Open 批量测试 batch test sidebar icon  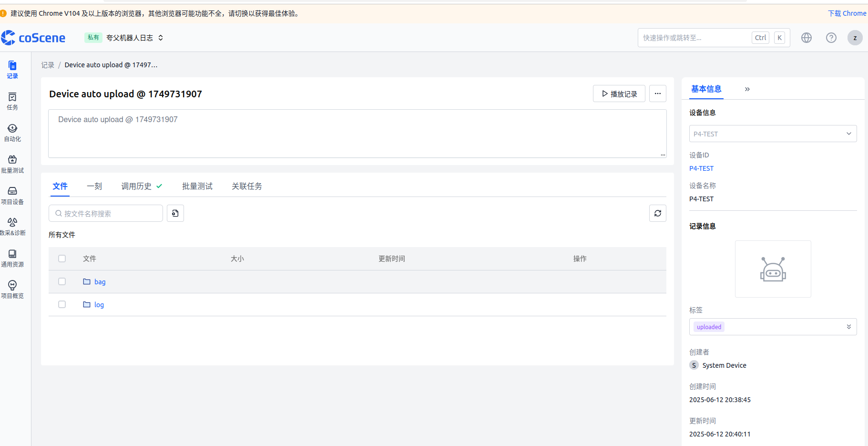(12, 164)
